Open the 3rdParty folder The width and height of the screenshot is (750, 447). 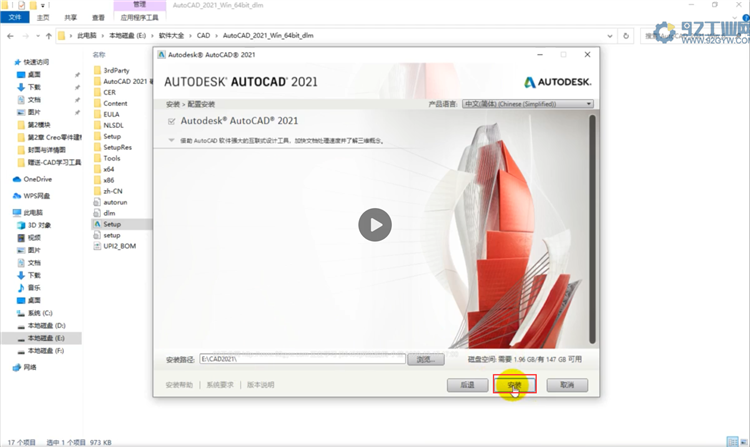point(116,70)
